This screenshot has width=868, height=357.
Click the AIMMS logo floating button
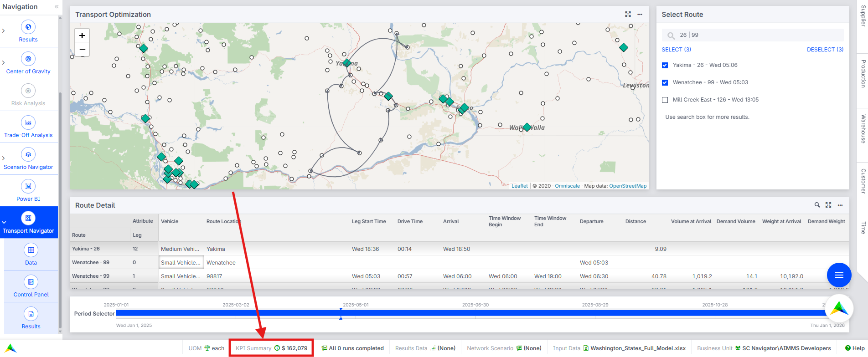(x=839, y=309)
